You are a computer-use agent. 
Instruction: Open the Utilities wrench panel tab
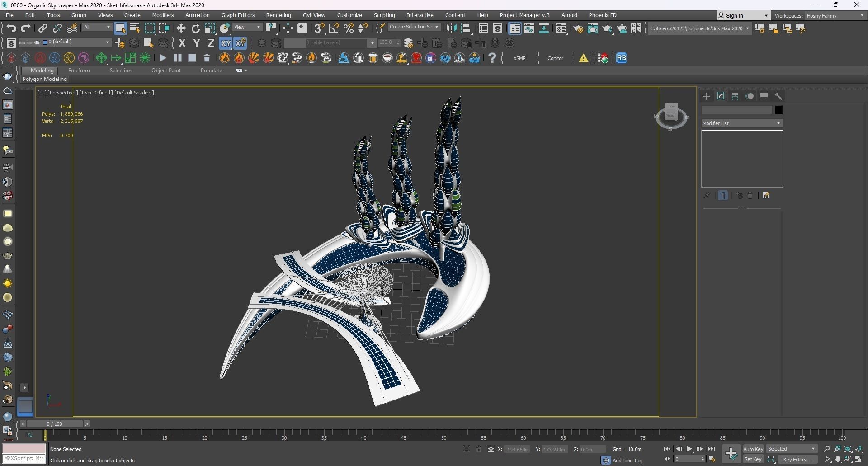point(778,96)
